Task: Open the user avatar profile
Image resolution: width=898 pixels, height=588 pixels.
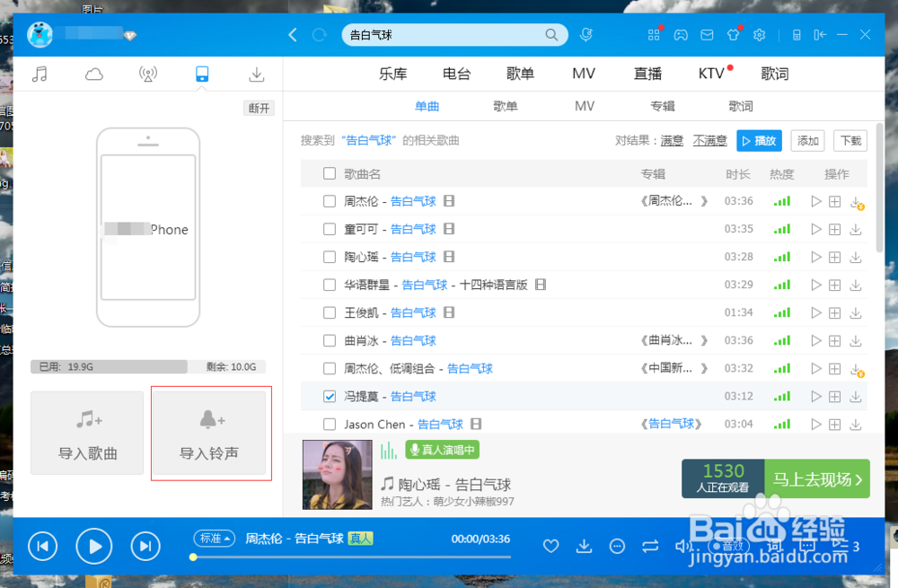Action: pos(40,35)
